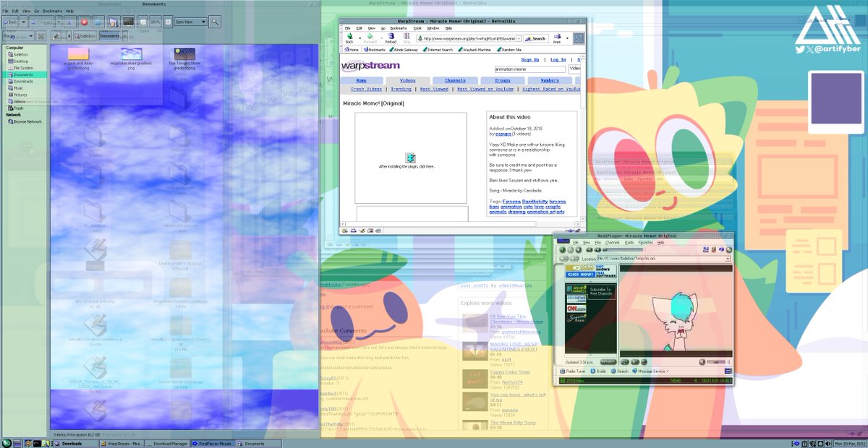The image size is (868, 448).
Task: Open the Videos search-type dropdown on Warpstream
Action: [x=575, y=69]
